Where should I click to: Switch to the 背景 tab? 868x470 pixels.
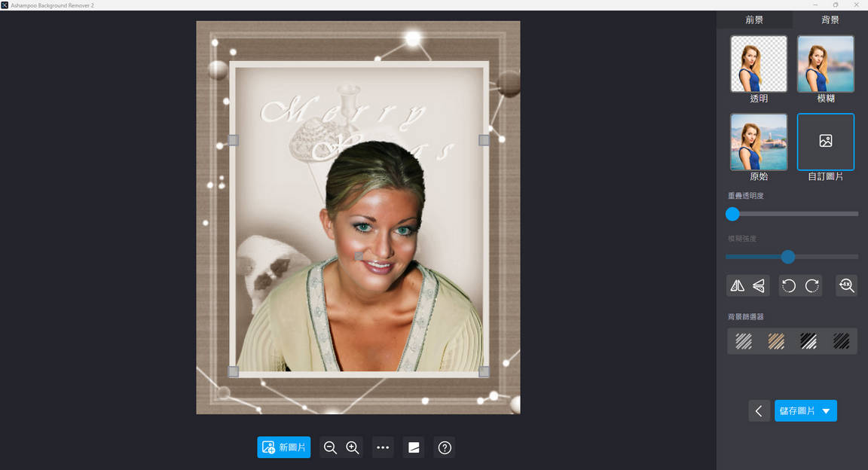pyautogui.click(x=830, y=20)
